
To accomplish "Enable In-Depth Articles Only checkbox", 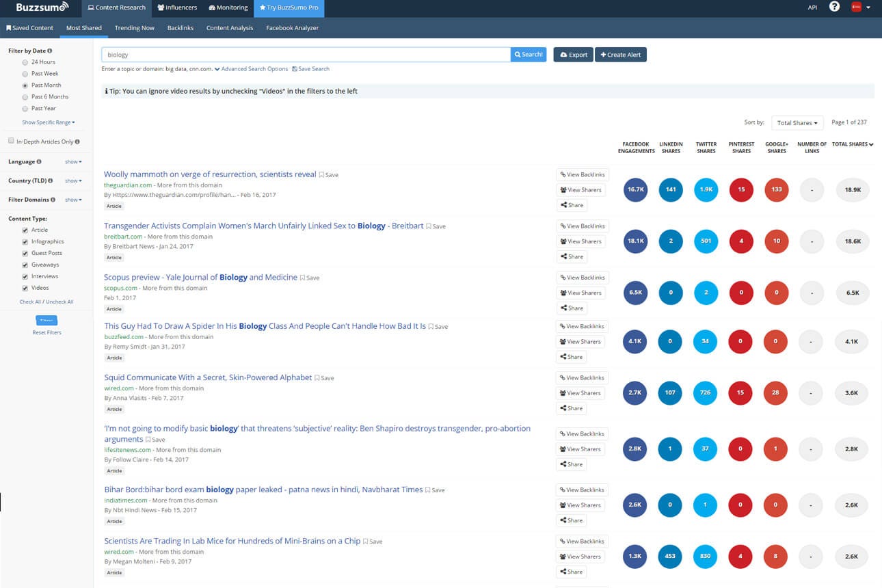I will pos(11,141).
